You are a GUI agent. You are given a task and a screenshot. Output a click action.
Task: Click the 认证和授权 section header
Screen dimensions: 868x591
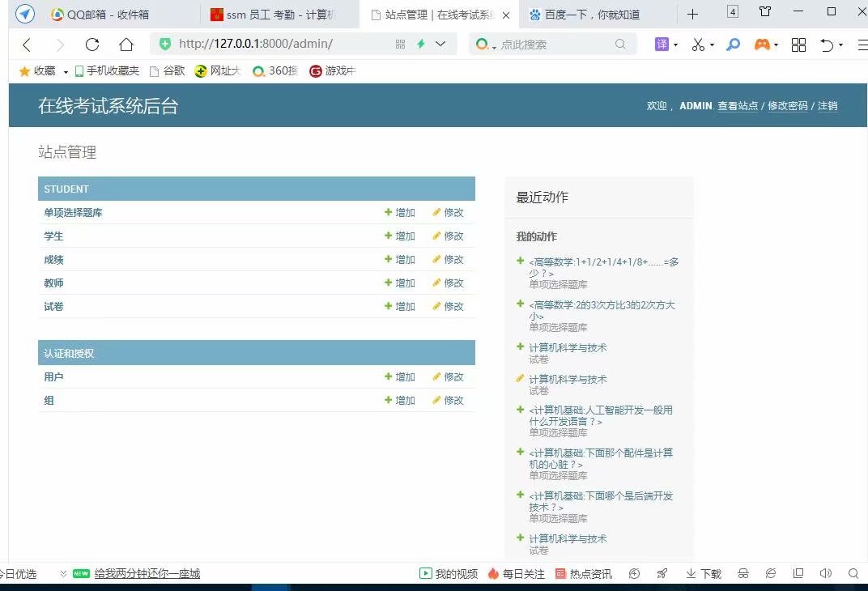point(257,353)
